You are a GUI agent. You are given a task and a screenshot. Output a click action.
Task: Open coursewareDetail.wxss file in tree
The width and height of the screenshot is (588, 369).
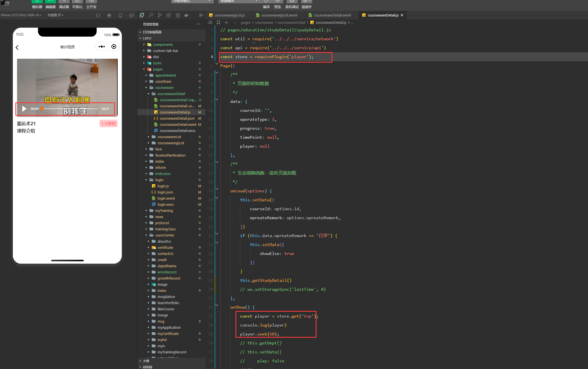(177, 131)
